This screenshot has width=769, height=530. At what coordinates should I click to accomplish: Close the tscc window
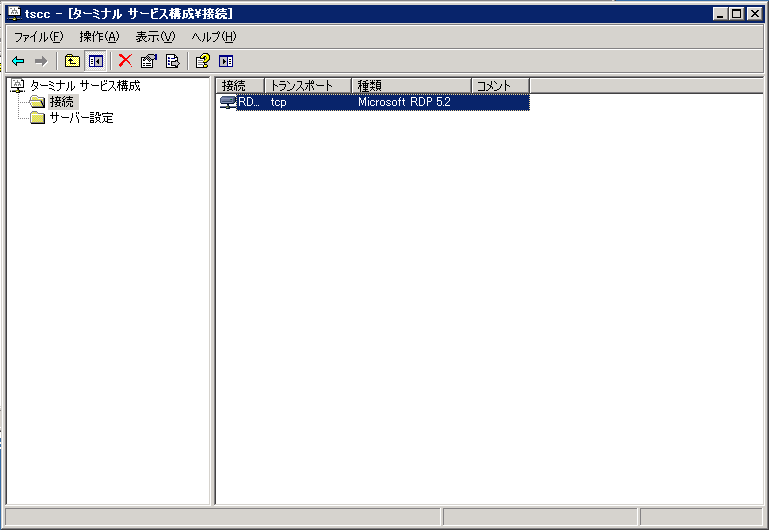754,14
